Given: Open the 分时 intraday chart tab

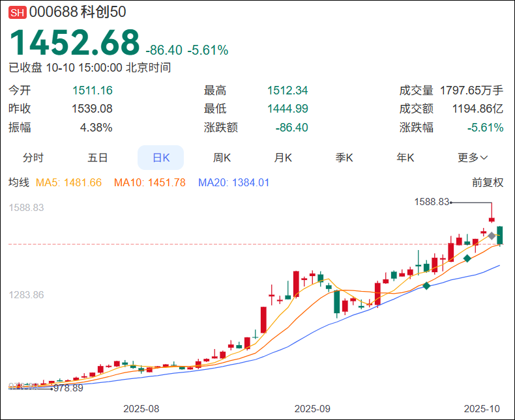Looking at the screenshot, I should coord(33,158).
